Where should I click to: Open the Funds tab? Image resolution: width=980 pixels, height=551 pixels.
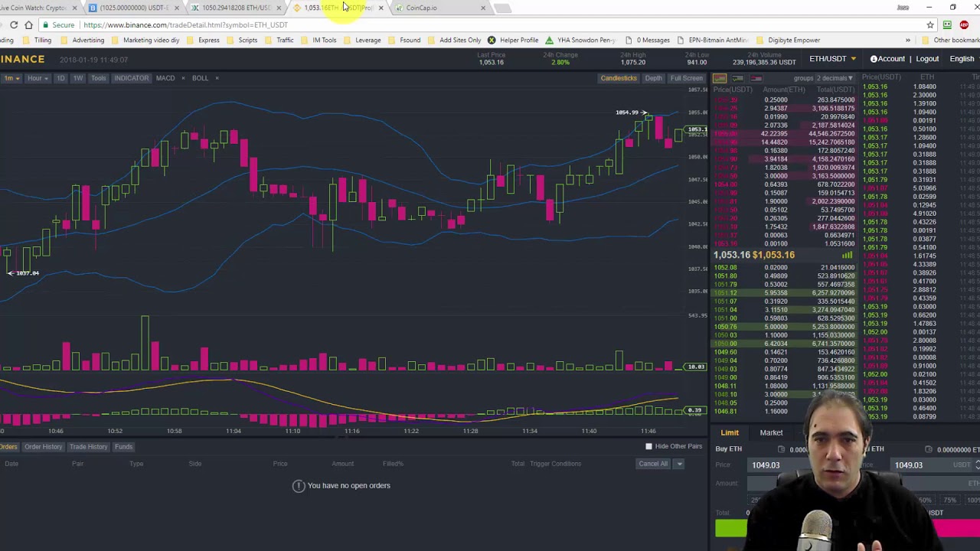click(123, 447)
